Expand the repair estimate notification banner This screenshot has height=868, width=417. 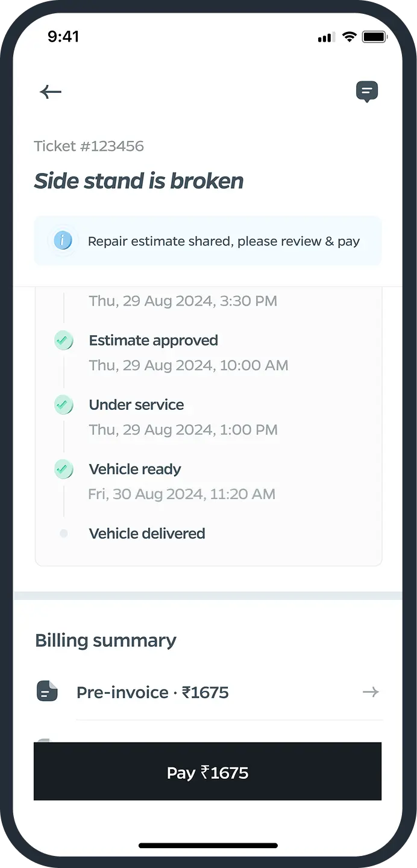[208, 241]
